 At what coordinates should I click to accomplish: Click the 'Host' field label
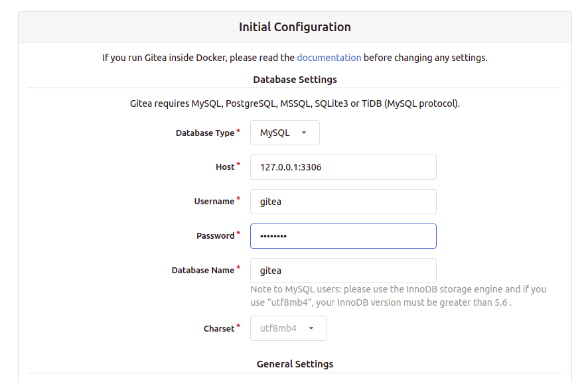[x=225, y=167]
